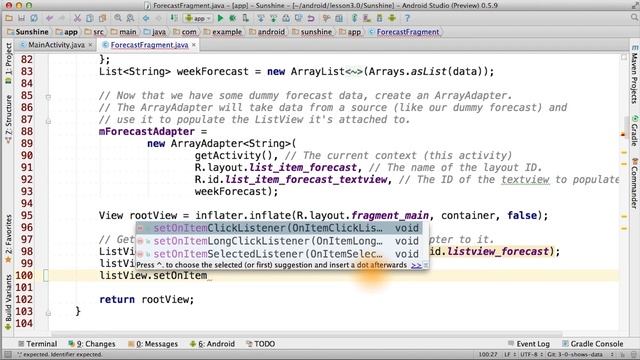Collapse comment fold marker at line 85
Screen dimensions: 640x360
[x=48, y=97]
